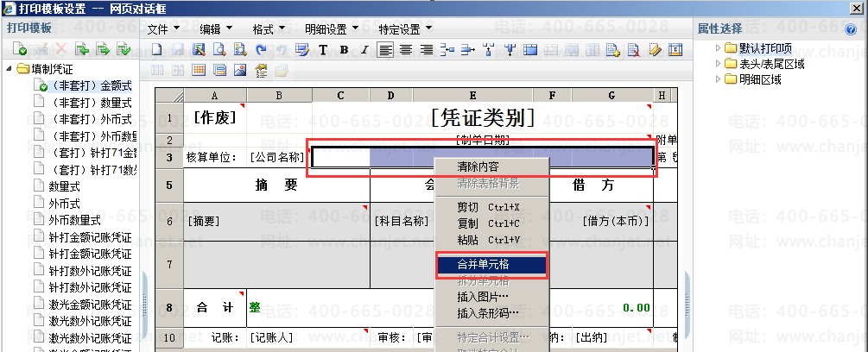Viewport: 868px width, 352px height.
Task: Select row header 8 in the grid
Action: coord(169,308)
